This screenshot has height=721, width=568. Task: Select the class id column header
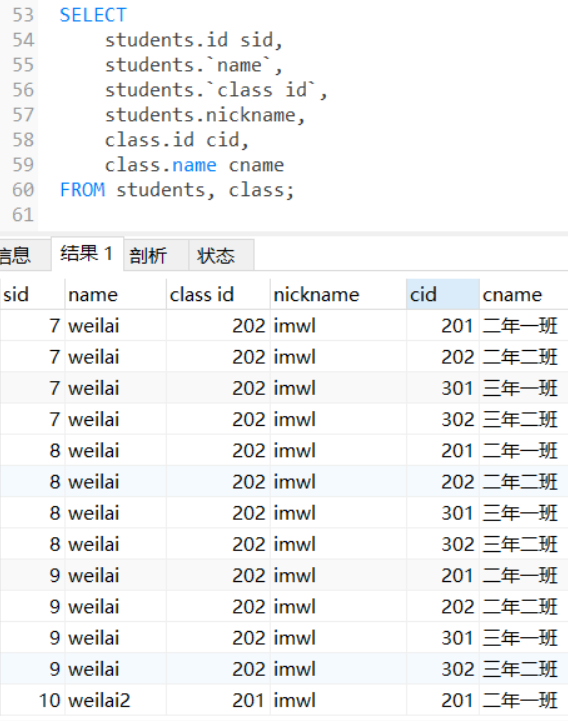pyautogui.click(x=218, y=294)
